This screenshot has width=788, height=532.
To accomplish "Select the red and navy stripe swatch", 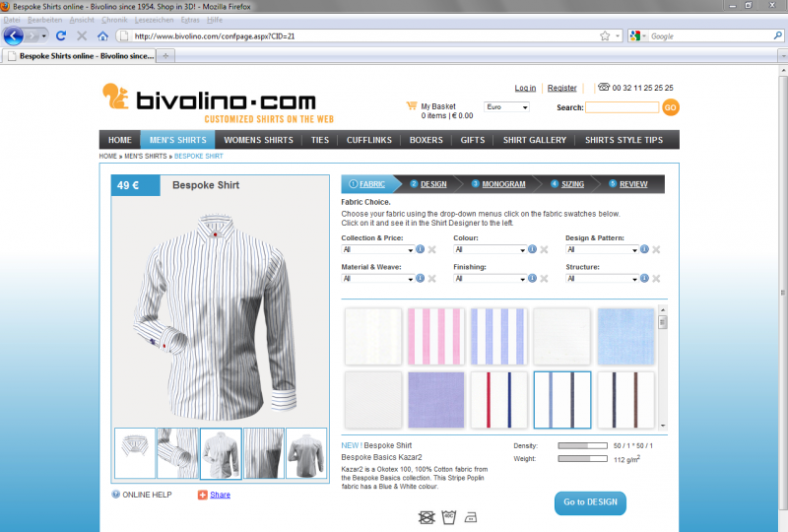I will tap(498, 400).
